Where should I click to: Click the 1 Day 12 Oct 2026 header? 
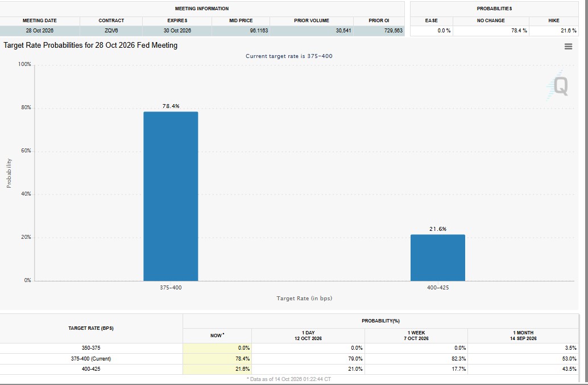pyautogui.click(x=308, y=336)
